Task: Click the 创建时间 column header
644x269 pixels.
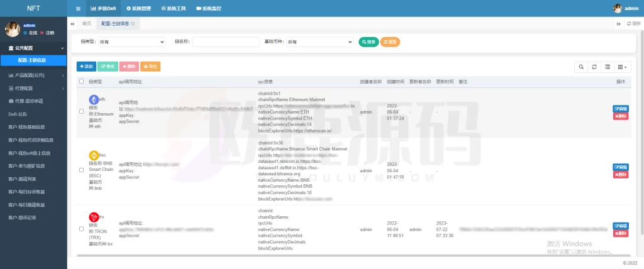Action: [395, 82]
